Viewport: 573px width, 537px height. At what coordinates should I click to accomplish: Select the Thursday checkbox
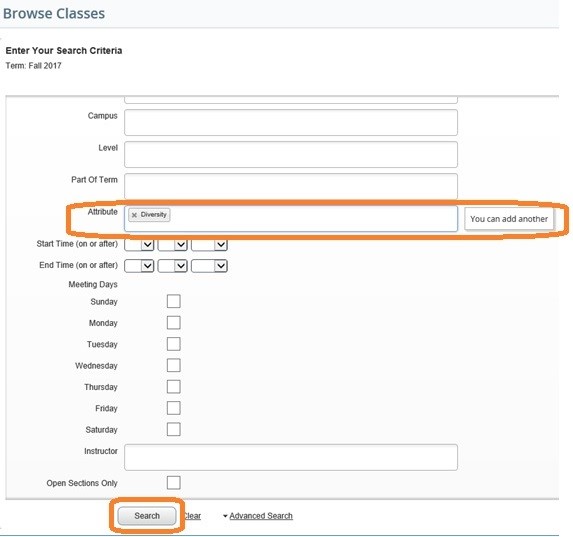coord(174,387)
